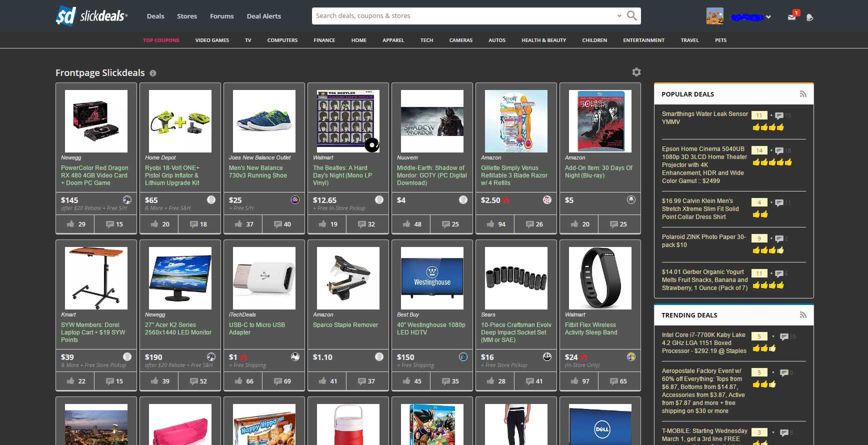Expand the user account menu chevron
The width and height of the screenshot is (868, 445).
click(x=768, y=17)
